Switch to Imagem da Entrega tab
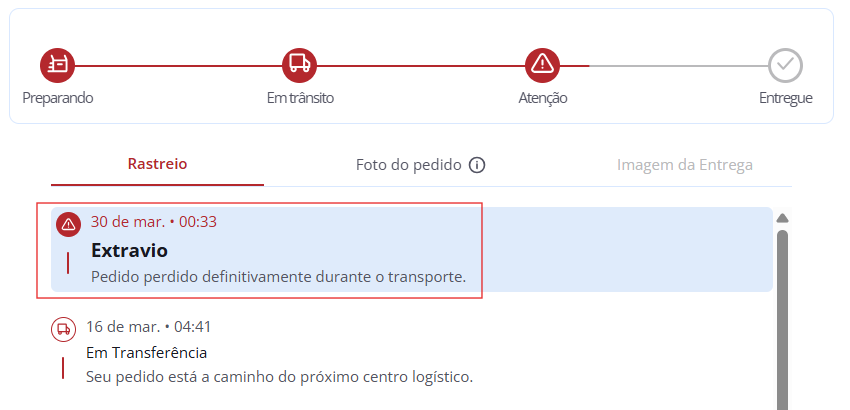Viewport: 850px width, 410px height. click(x=684, y=165)
